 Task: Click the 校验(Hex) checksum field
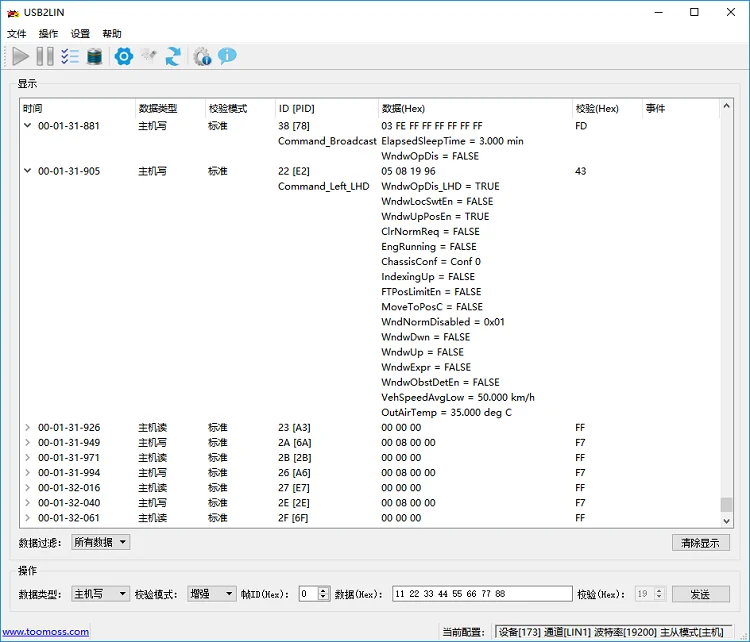(x=644, y=594)
